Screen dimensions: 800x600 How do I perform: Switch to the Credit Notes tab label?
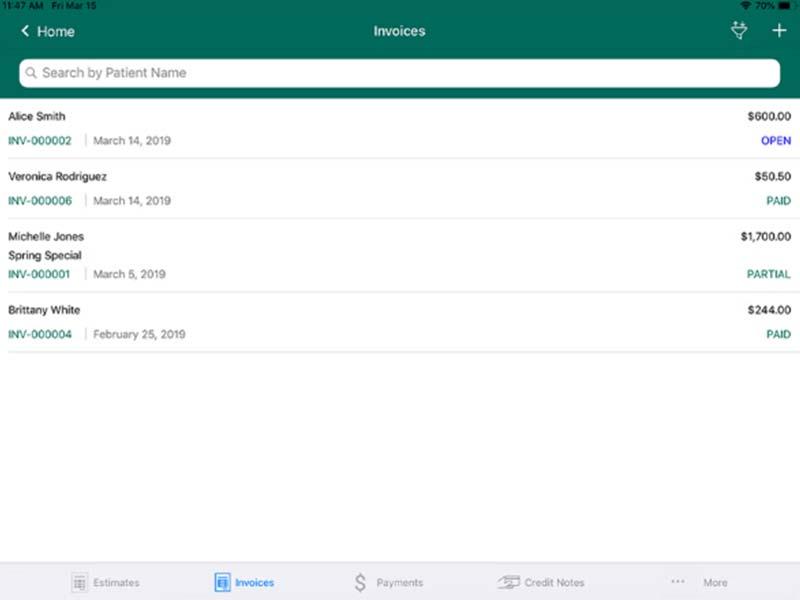554,583
